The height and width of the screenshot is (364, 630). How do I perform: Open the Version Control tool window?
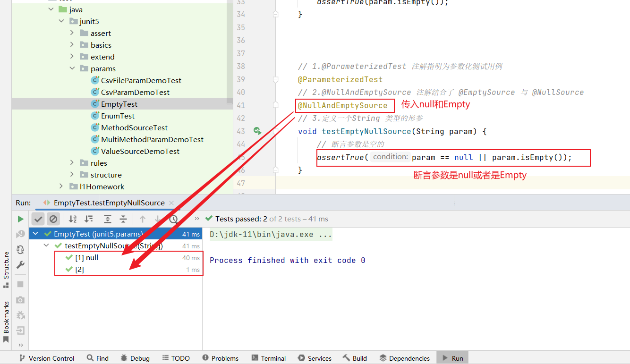coord(47,358)
